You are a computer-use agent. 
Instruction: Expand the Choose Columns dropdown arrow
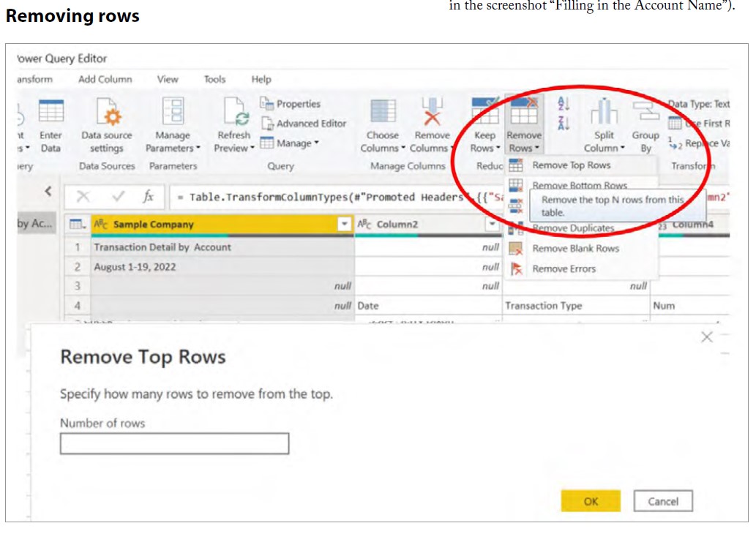coord(403,148)
